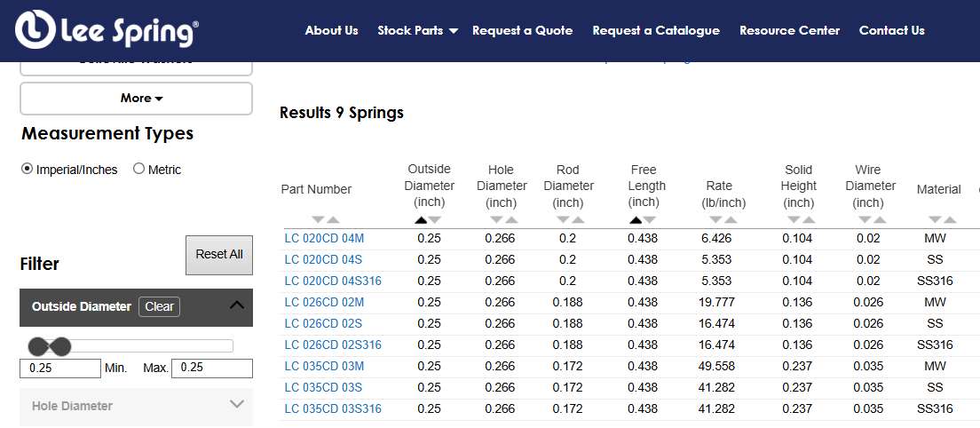Open Request a Quote page
980x428 pixels.
tap(523, 30)
